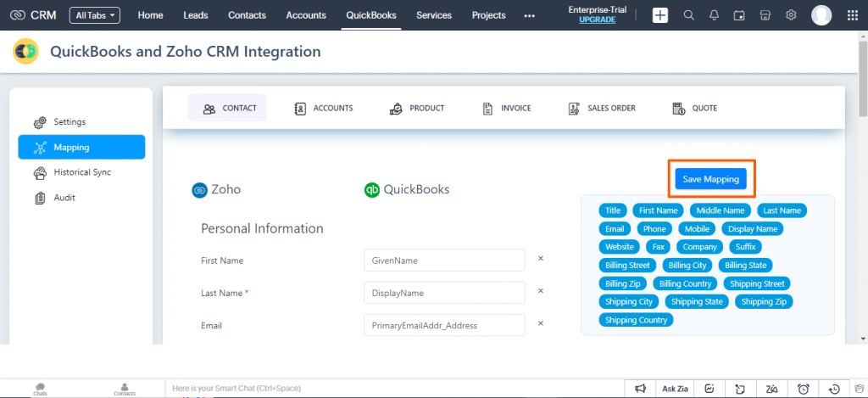This screenshot has width=868, height=398.
Task: Click the Mobile field tag
Action: (697, 229)
